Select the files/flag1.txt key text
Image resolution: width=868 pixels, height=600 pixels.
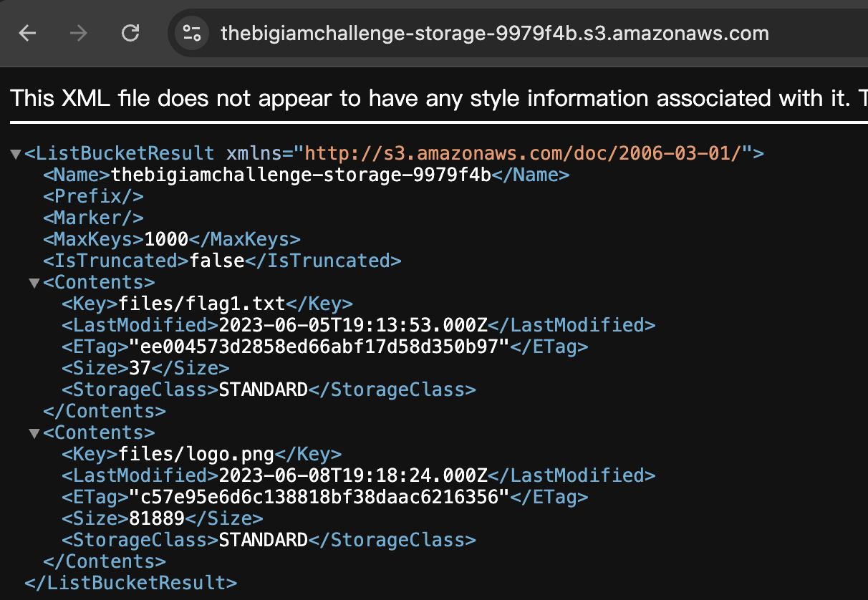202,304
